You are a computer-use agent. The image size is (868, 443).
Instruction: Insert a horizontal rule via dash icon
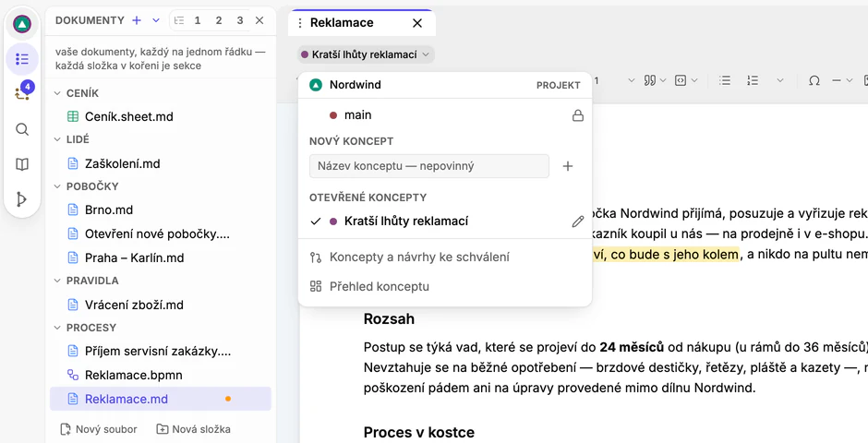[x=837, y=80]
